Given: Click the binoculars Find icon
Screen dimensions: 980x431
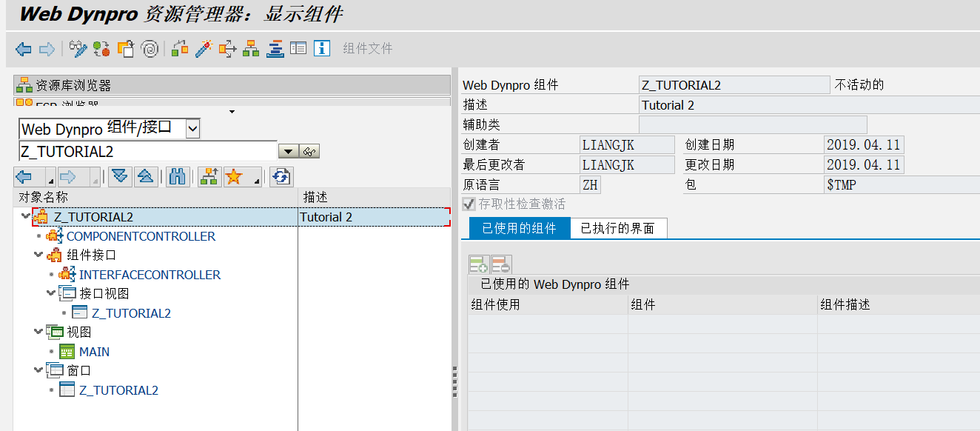Looking at the screenshot, I should click(x=177, y=176).
